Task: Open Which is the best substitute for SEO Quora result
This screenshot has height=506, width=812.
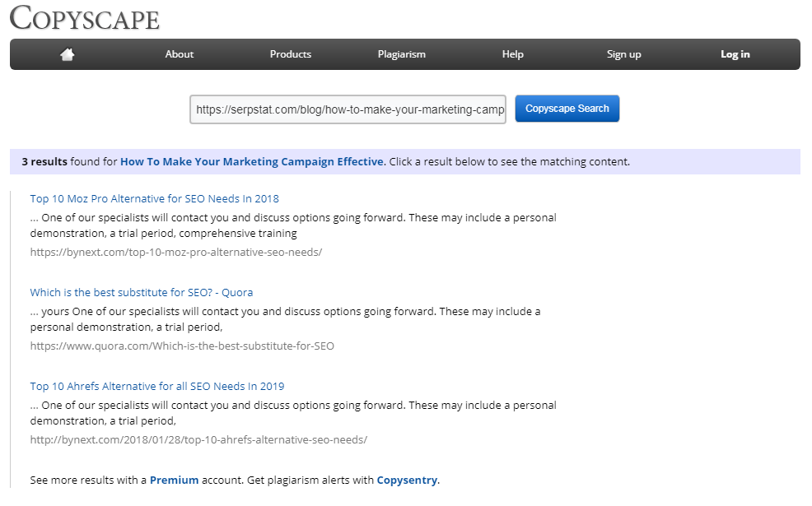Action: [x=142, y=293]
